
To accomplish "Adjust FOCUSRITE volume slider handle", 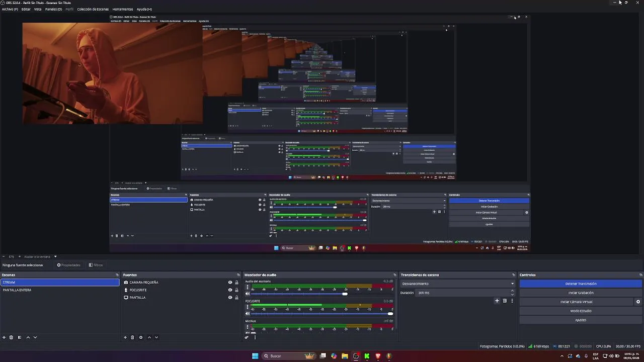I will click(390, 313).
